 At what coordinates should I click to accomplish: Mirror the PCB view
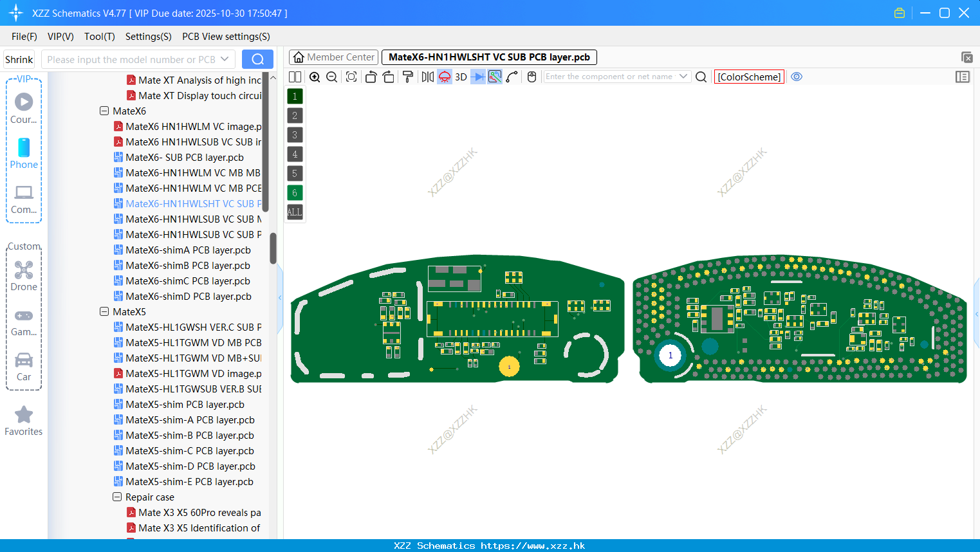pos(428,77)
